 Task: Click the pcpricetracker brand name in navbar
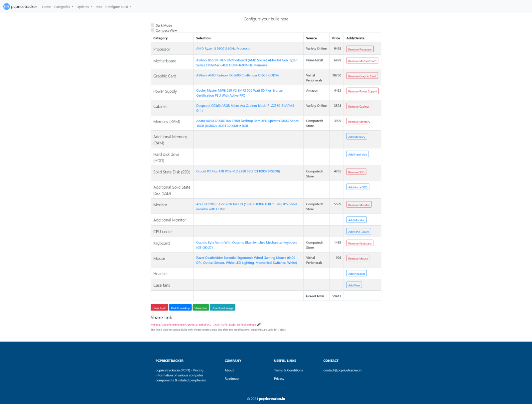click(x=24, y=7)
